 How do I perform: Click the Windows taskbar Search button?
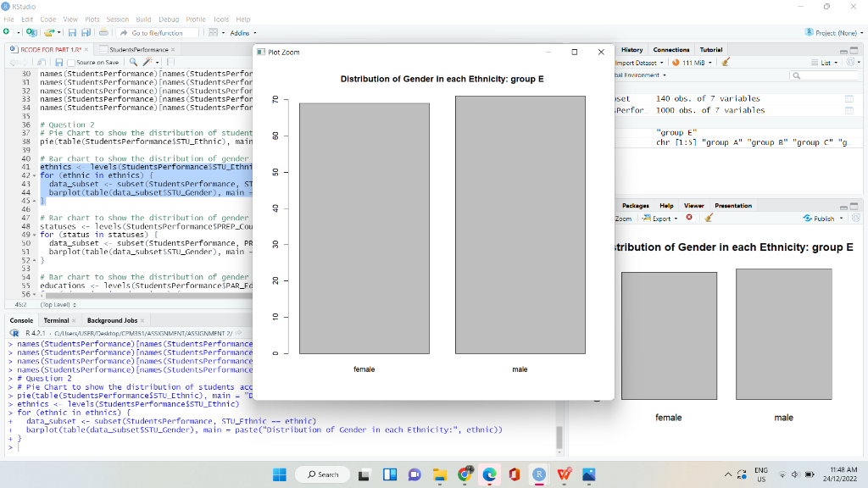(x=322, y=474)
